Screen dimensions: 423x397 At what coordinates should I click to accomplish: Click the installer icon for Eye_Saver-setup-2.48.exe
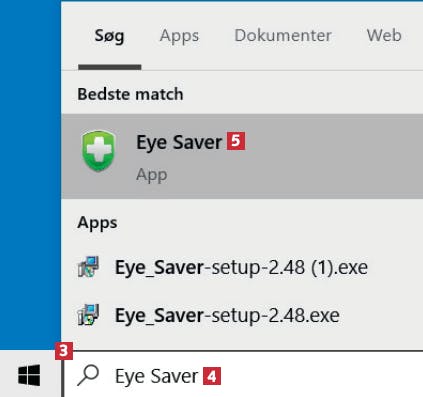pyautogui.click(x=88, y=315)
